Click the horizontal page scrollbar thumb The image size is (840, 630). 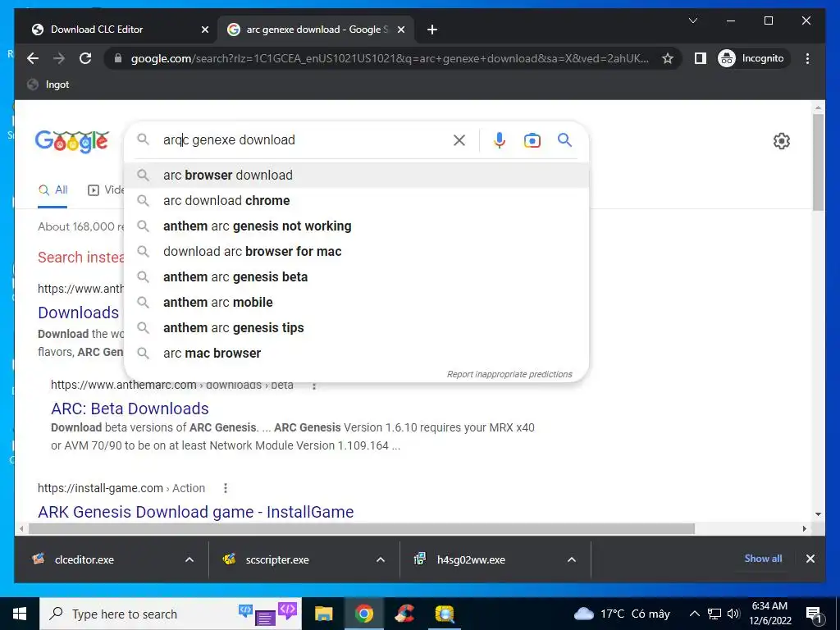point(362,529)
